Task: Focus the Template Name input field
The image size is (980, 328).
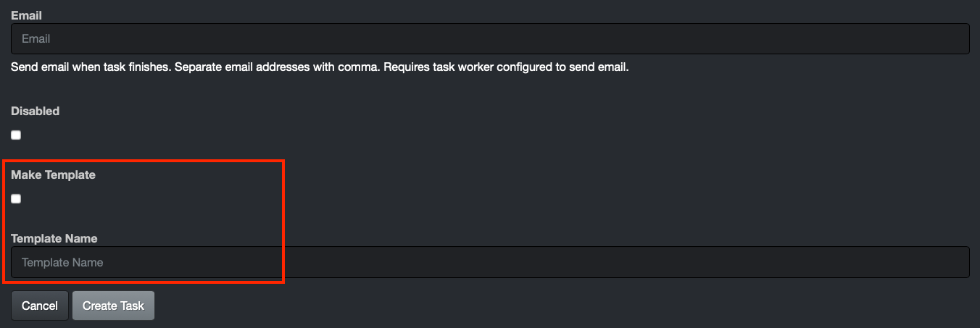Action: coord(490,262)
